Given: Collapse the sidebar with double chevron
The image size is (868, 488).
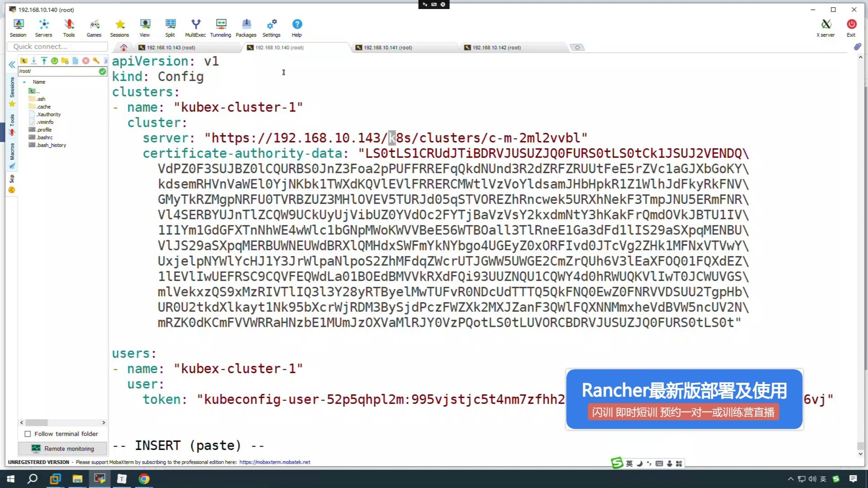Looking at the screenshot, I should click(x=12, y=65).
